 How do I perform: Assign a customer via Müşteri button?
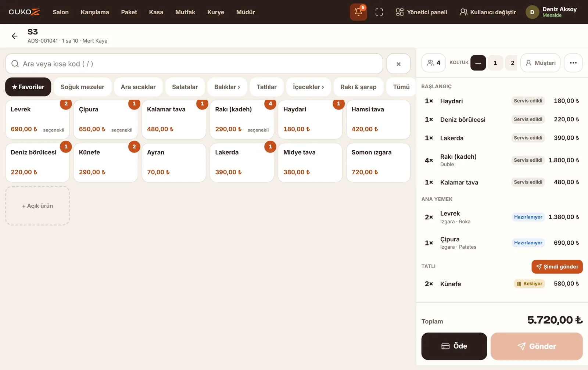pos(541,63)
